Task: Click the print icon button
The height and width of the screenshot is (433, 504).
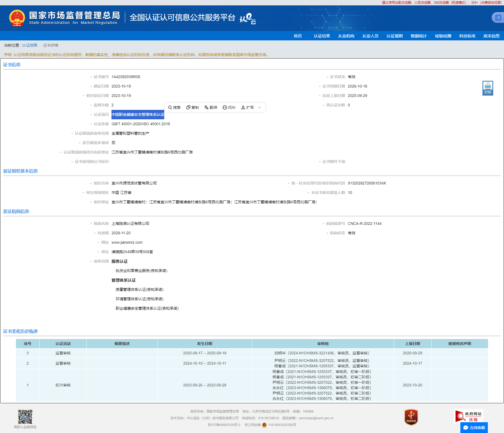Action: coord(488,88)
